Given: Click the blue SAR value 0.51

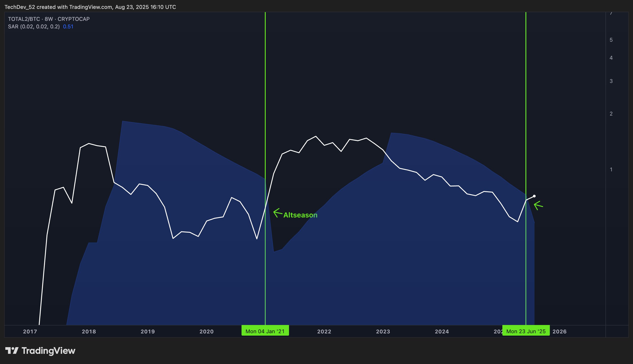Looking at the screenshot, I should point(68,27).
